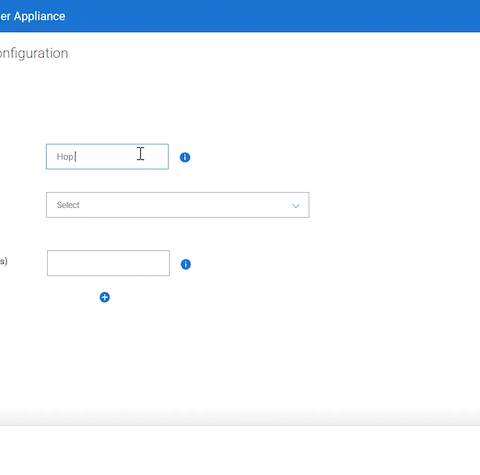The width and height of the screenshot is (480, 475).
Task: Click the "Select" placeholder text
Action: [x=68, y=205]
